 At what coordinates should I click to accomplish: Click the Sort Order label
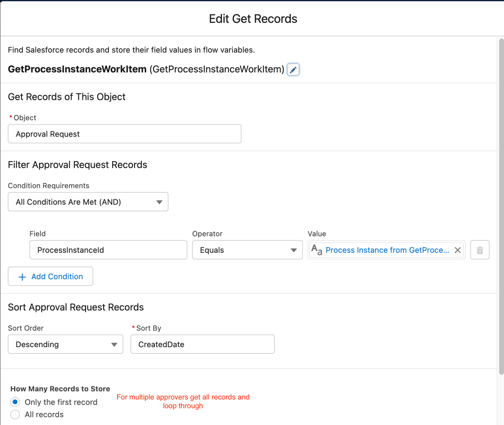(x=26, y=328)
